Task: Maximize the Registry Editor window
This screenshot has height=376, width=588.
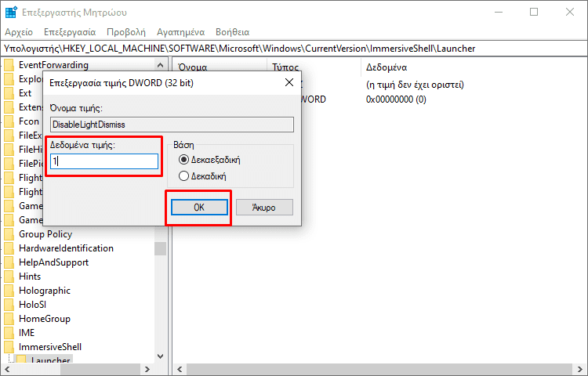Action: click(534, 12)
